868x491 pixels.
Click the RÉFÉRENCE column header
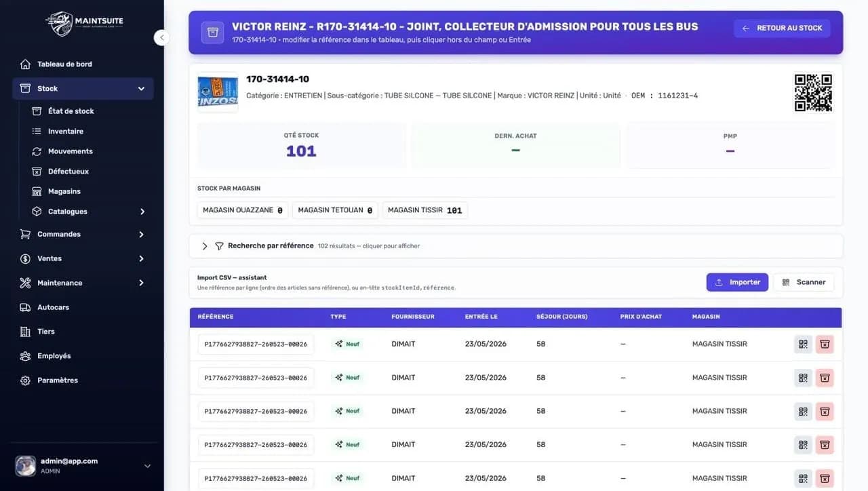[x=216, y=317]
